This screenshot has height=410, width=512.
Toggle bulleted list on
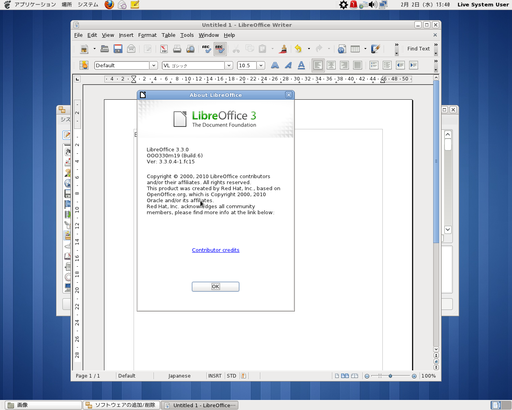(x=387, y=65)
